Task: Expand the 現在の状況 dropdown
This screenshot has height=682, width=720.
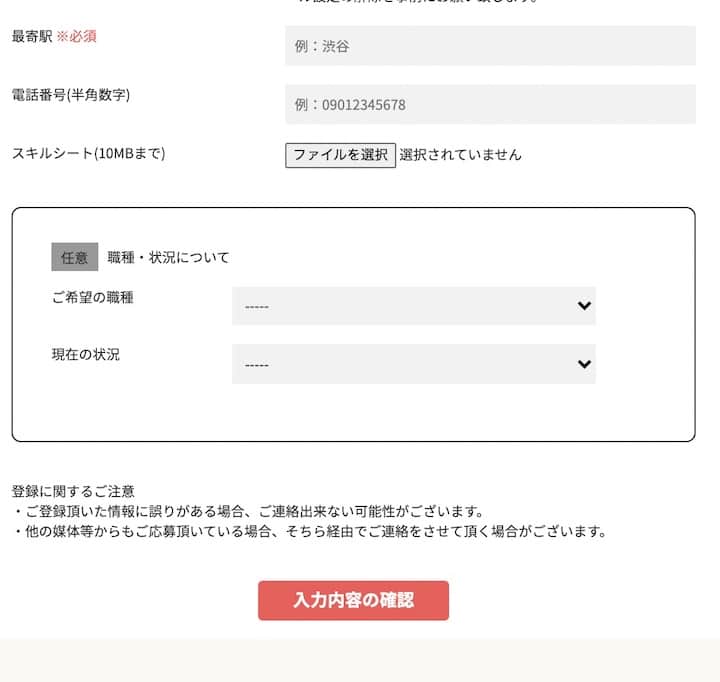Action: pos(413,364)
